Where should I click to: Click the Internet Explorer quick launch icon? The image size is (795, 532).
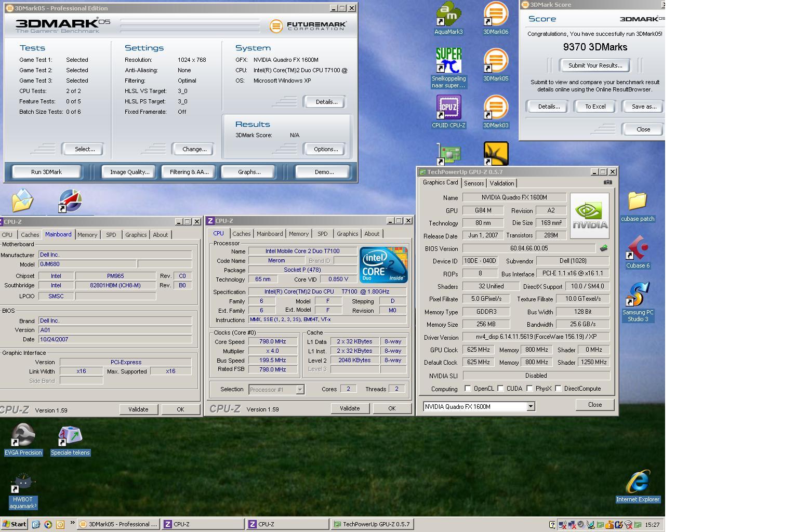tap(36, 524)
